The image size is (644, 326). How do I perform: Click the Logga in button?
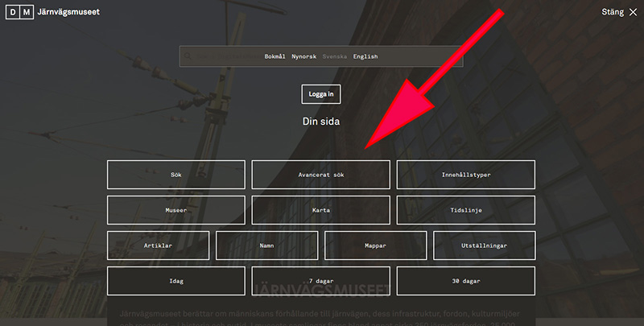point(321,94)
